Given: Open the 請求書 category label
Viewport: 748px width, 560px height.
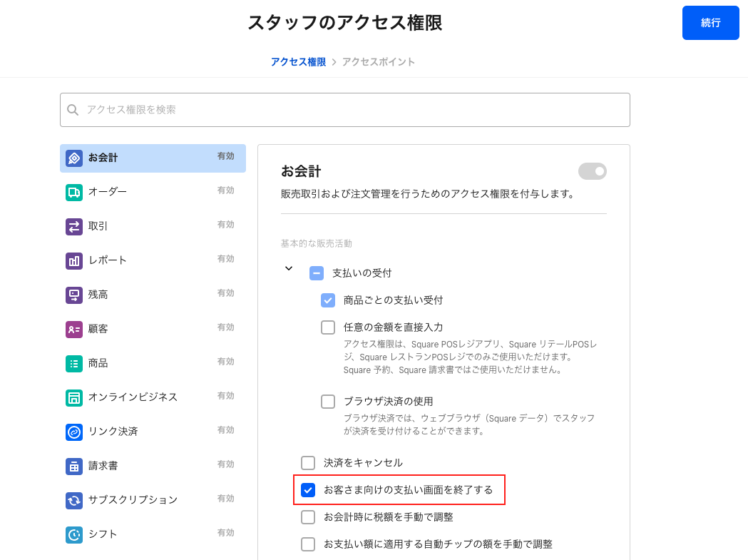Looking at the screenshot, I should point(103,466).
